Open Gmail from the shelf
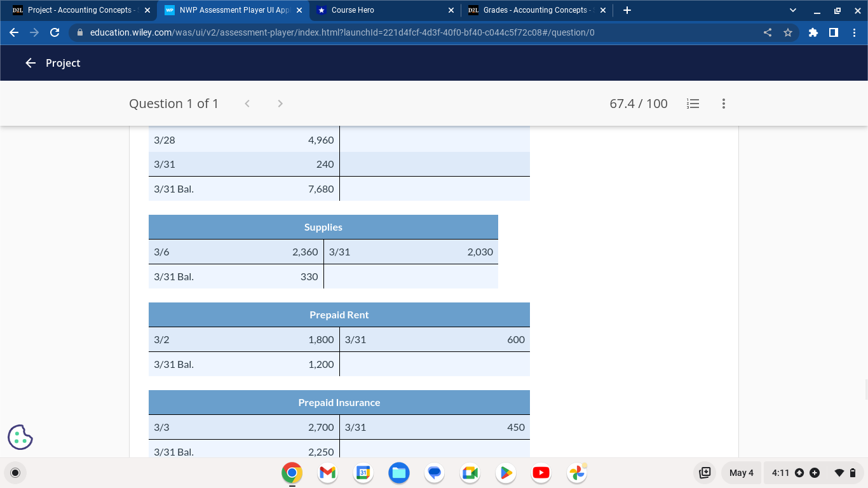Screen dimensions: 868x488 pyautogui.click(x=327, y=473)
